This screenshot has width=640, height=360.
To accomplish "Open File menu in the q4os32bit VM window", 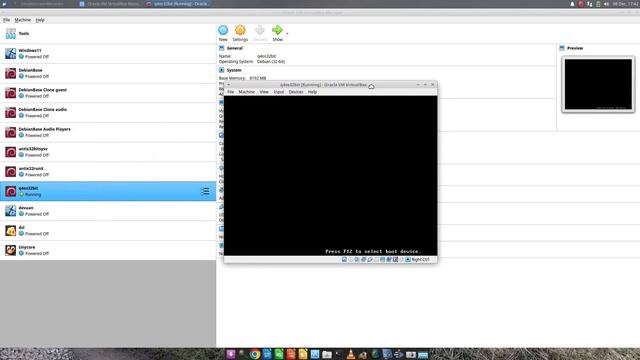I will (x=231, y=92).
